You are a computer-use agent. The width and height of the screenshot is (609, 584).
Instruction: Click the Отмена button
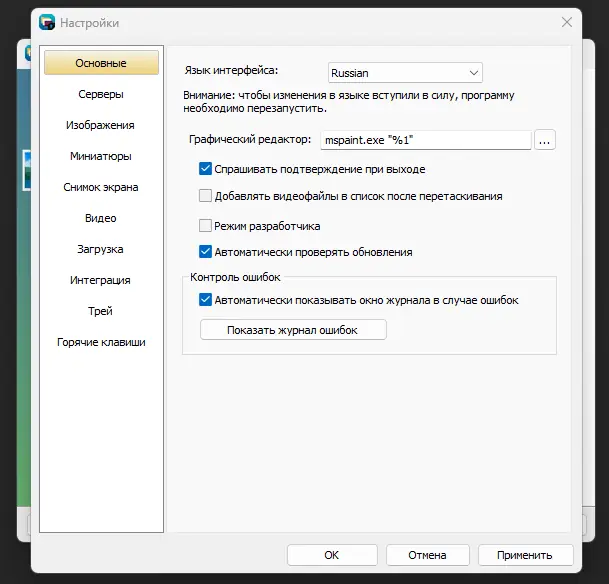coord(428,555)
